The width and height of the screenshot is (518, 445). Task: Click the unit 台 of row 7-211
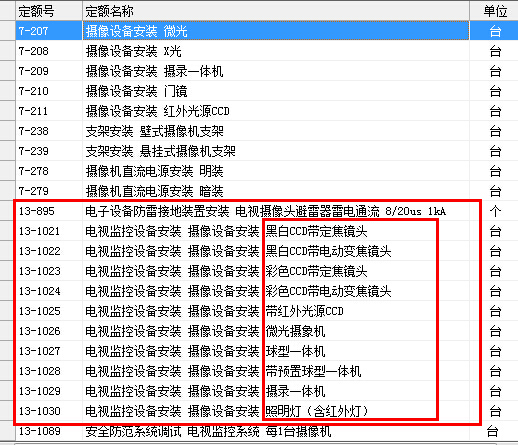click(495, 111)
